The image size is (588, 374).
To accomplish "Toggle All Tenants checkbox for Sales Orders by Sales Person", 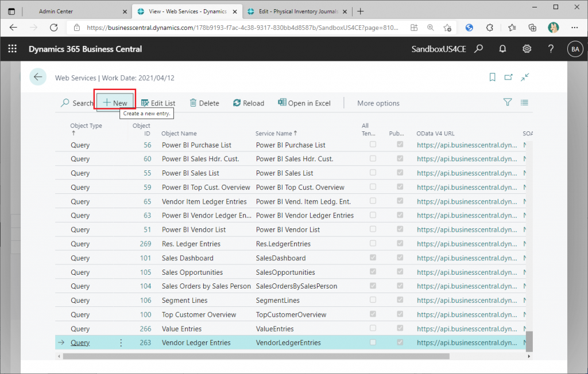I will tap(373, 286).
